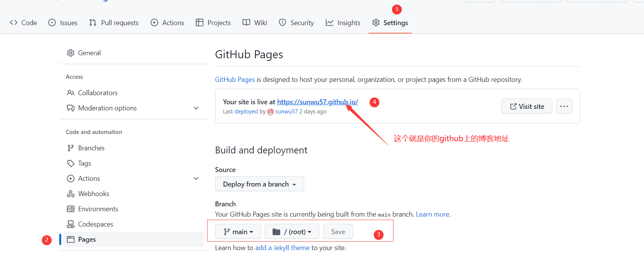Screen dimensions: 644x260
Task: Click the add a Jekyll theme link
Action: coord(282,248)
